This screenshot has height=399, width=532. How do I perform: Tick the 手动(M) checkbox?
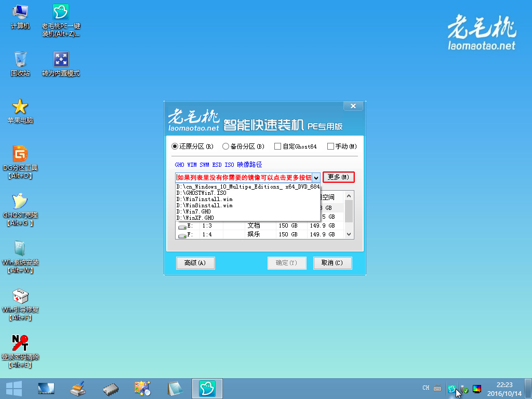[x=330, y=146]
